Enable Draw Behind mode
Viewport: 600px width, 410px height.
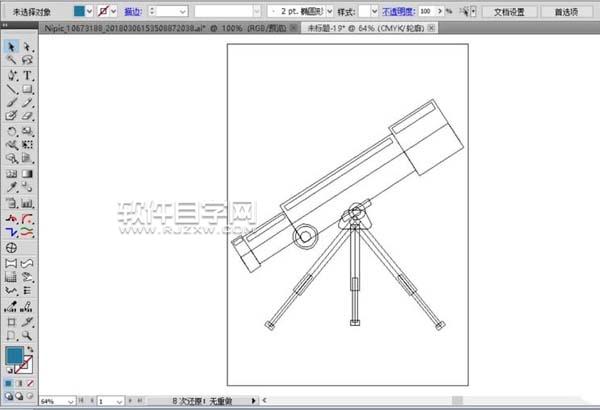click(19, 396)
